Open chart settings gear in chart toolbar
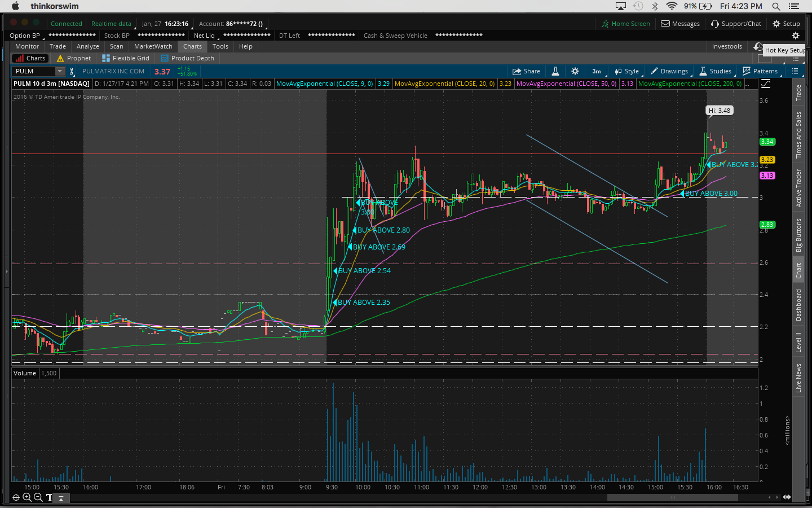The width and height of the screenshot is (812, 508). coord(575,71)
